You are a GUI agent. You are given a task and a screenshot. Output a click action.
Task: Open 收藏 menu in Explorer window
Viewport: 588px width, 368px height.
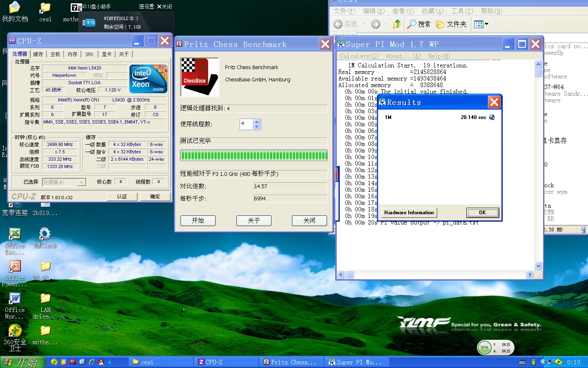432,11
